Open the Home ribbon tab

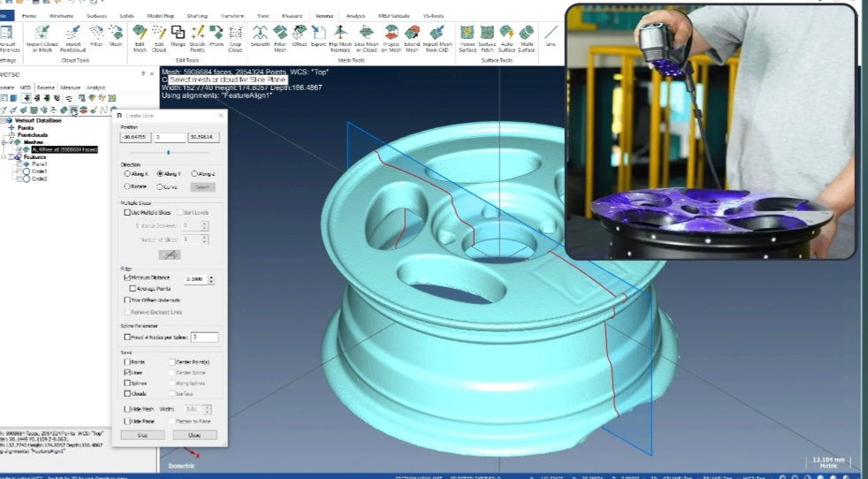29,16
